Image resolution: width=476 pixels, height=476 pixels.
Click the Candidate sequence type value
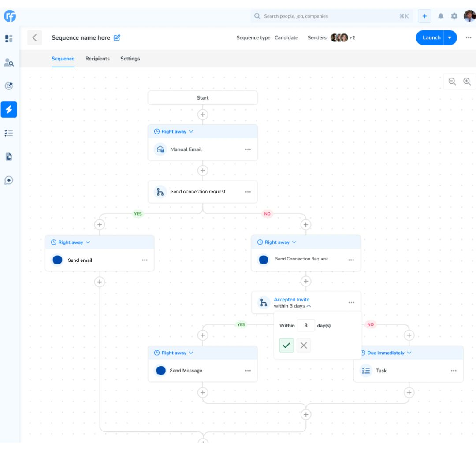(x=286, y=37)
